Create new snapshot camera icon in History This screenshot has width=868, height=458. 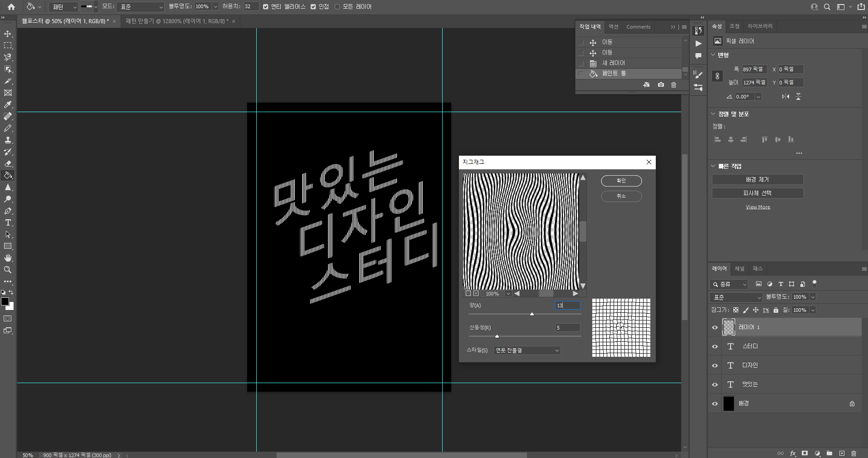click(x=661, y=85)
